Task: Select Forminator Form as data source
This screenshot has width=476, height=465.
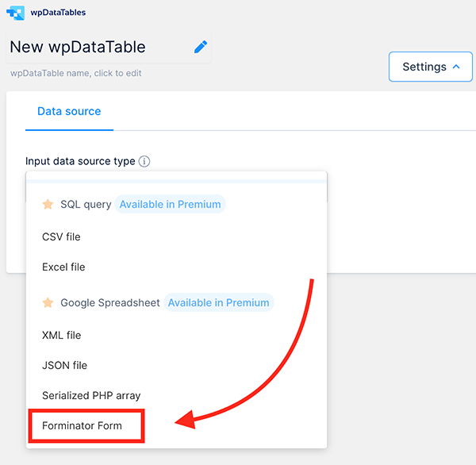Action: pyautogui.click(x=82, y=425)
